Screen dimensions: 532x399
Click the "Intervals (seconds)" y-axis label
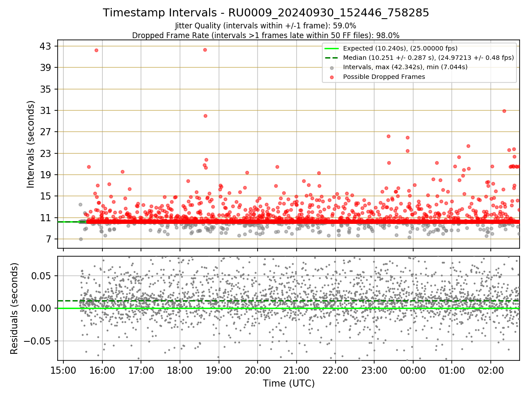click(31, 144)
